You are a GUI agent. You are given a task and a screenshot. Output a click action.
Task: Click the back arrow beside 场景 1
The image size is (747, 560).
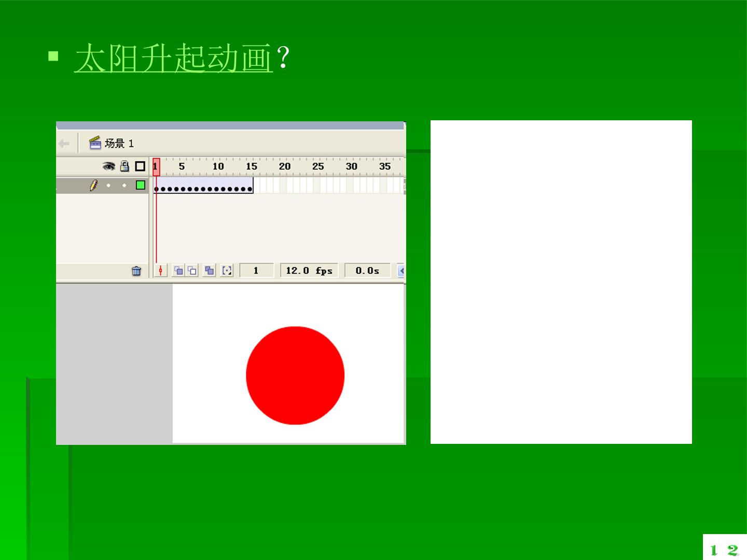[x=64, y=144]
